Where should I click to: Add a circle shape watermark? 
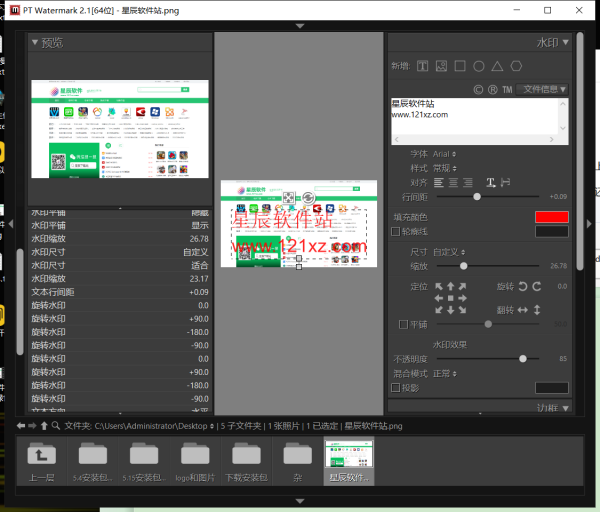coord(479,66)
